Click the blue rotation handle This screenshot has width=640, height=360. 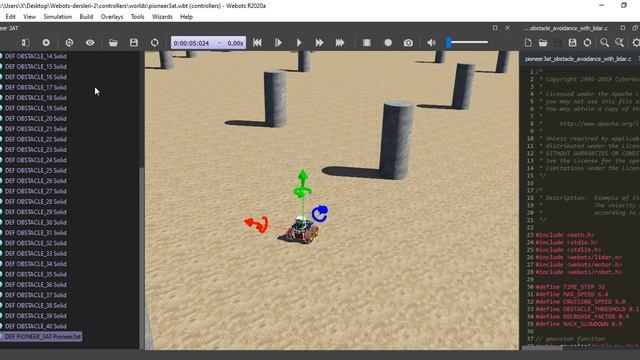click(x=320, y=213)
